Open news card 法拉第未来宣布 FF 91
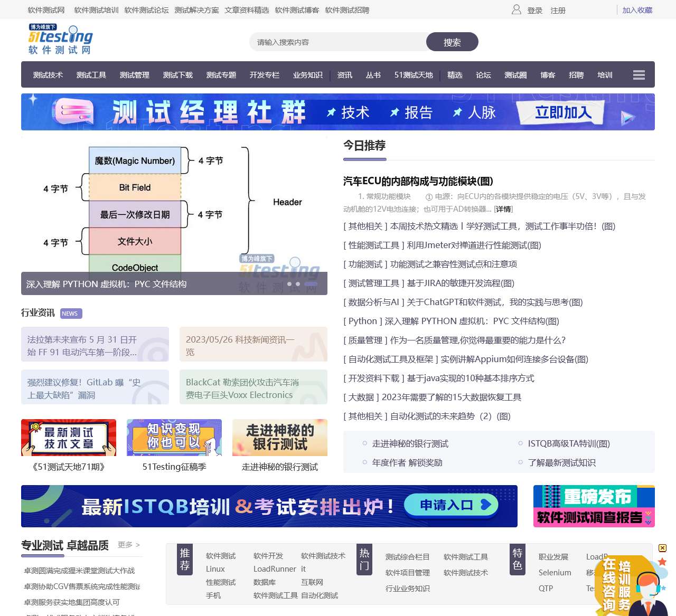The width and height of the screenshot is (676, 616). pyautogui.click(x=95, y=344)
